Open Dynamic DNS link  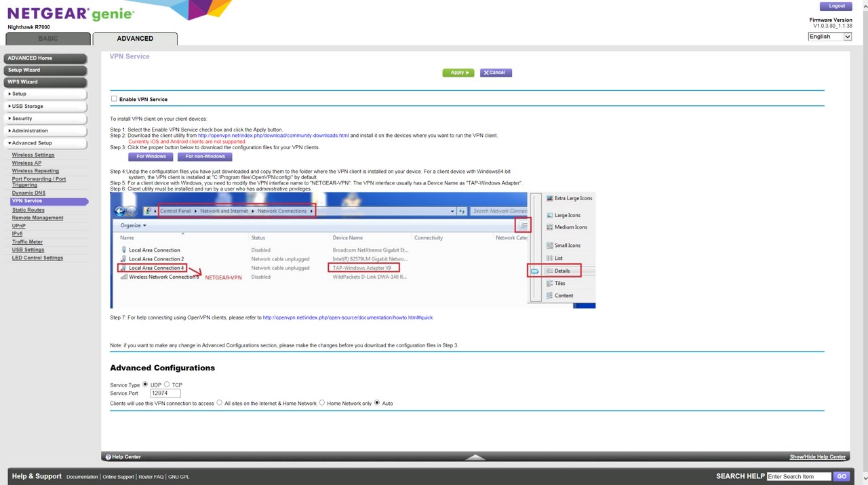(28, 193)
